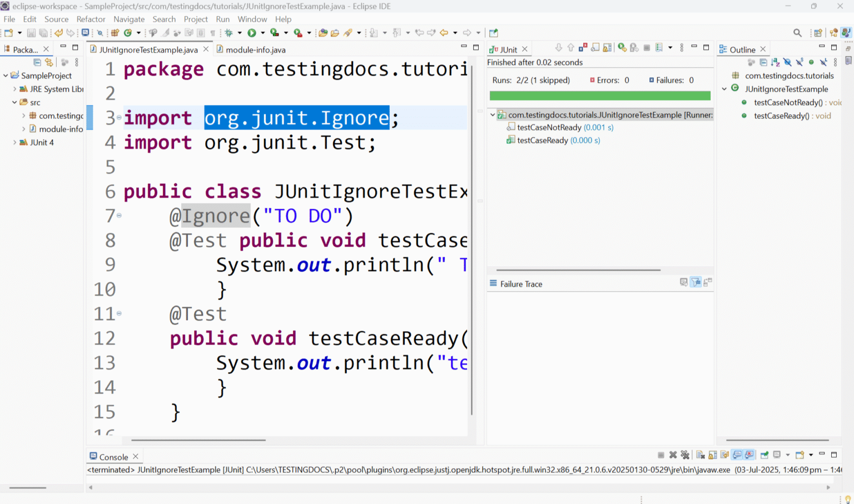Open Quick Access search via magnifier icon
Viewport: 854px width, 504px height.
(x=797, y=32)
